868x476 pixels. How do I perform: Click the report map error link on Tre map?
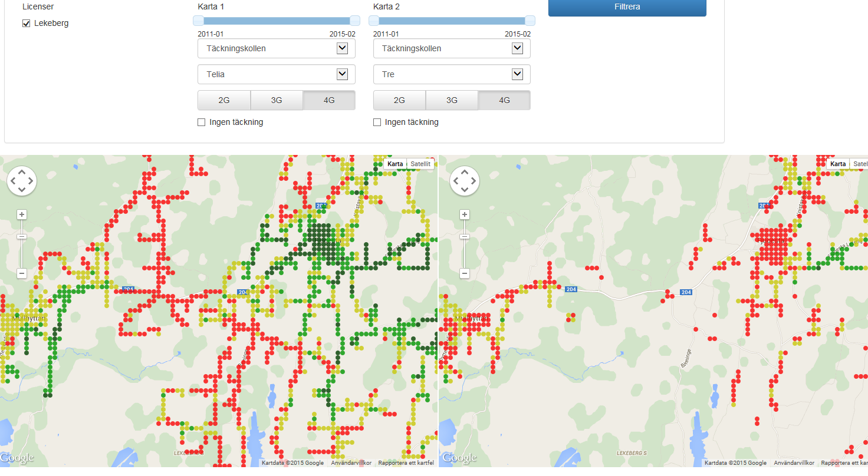[x=844, y=463]
